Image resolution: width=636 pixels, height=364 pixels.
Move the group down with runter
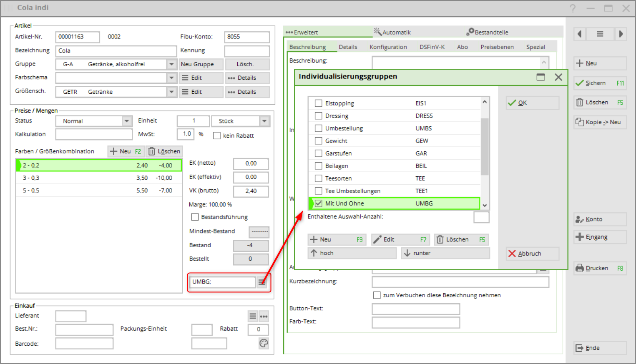(x=445, y=253)
